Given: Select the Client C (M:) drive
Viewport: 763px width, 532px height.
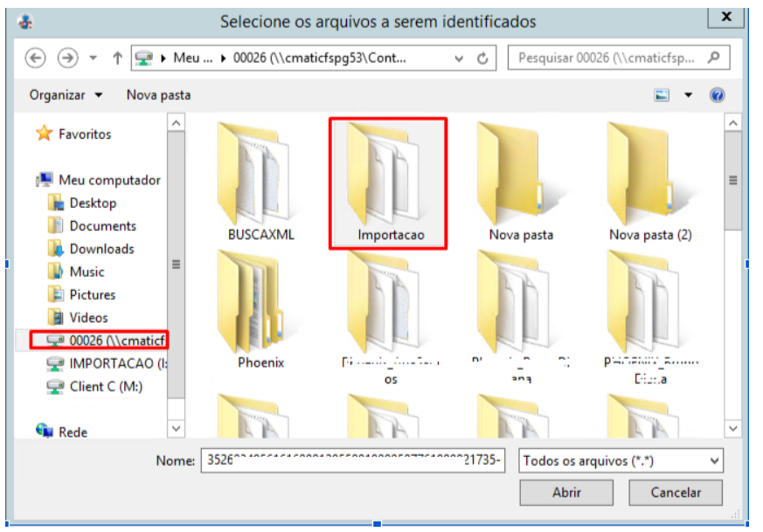Looking at the screenshot, I should (94, 386).
